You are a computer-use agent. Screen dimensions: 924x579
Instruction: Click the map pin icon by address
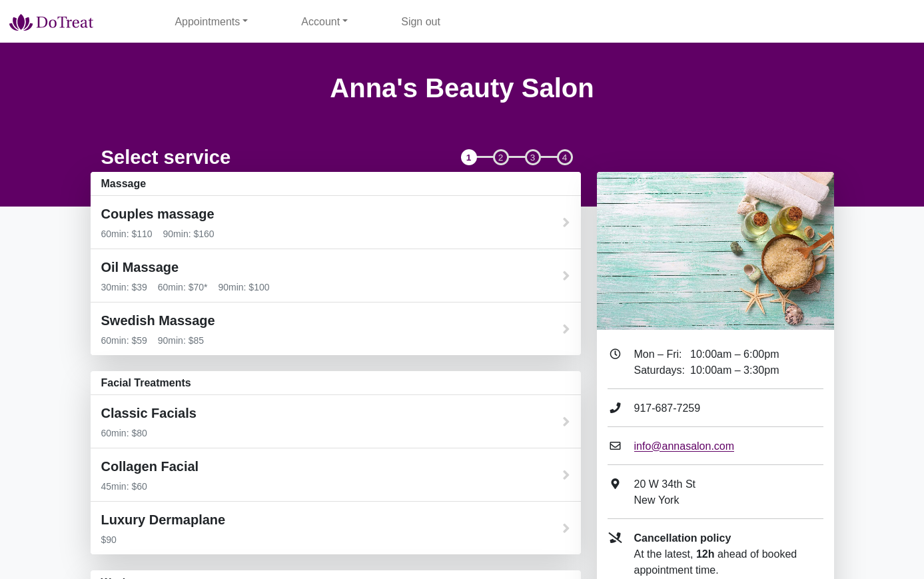coord(615,484)
